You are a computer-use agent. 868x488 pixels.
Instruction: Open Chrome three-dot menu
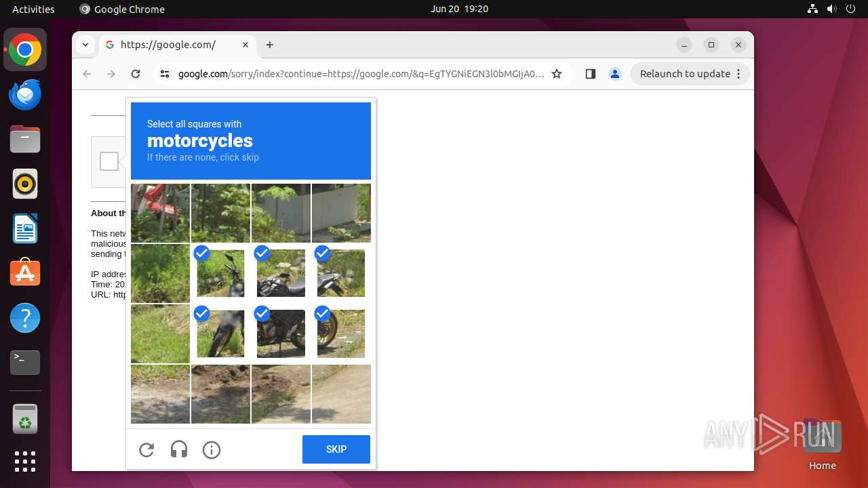coord(738,74)
